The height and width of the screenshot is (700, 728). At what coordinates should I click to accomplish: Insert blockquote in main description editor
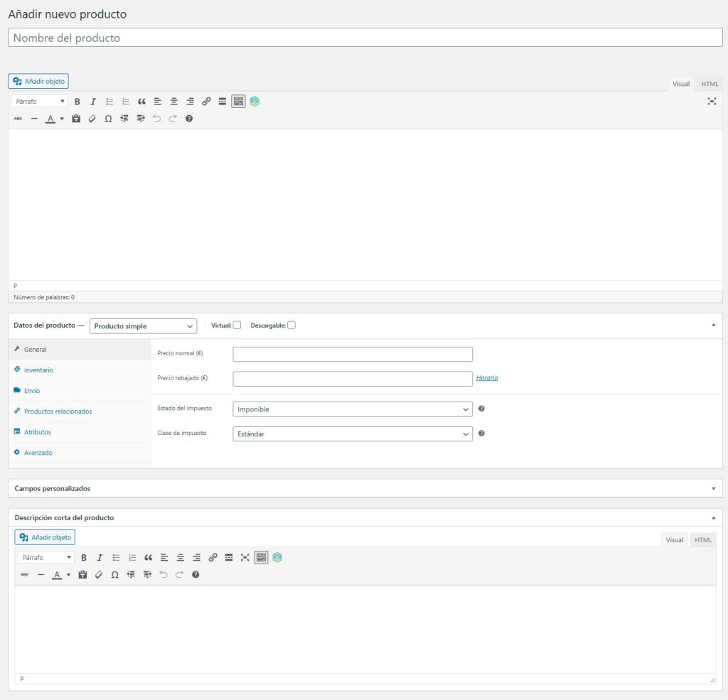[141, 101]
